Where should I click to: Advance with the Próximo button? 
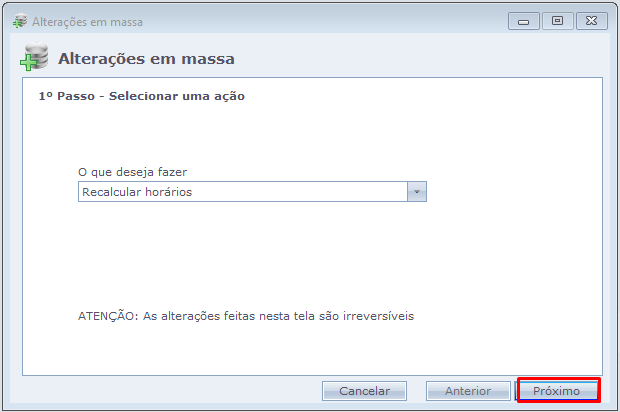coord(557,391)
